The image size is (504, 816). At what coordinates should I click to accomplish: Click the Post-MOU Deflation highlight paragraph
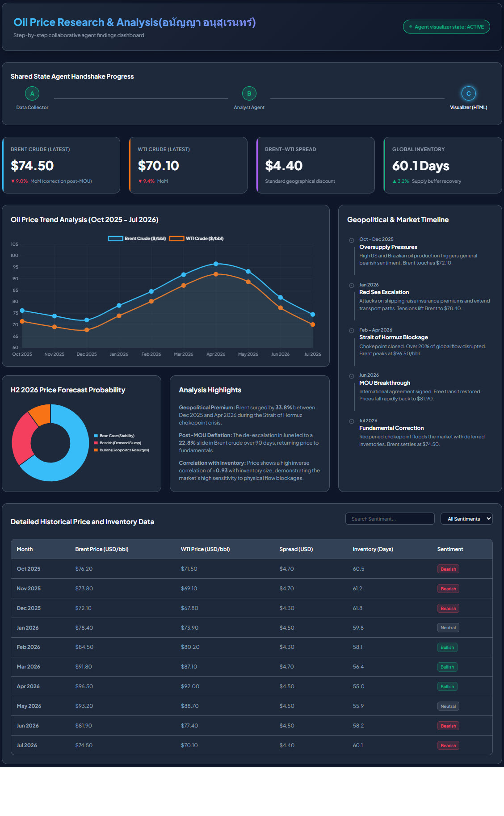tap(249, 443)
